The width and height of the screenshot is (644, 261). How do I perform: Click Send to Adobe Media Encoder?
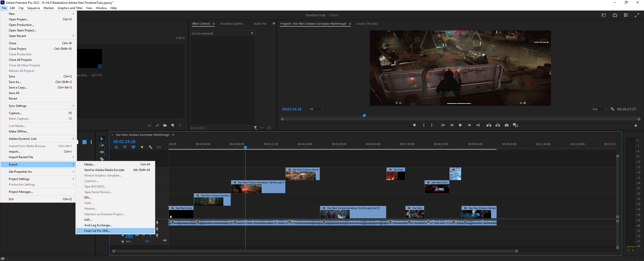pyautogui.click(x=115, y=170)
